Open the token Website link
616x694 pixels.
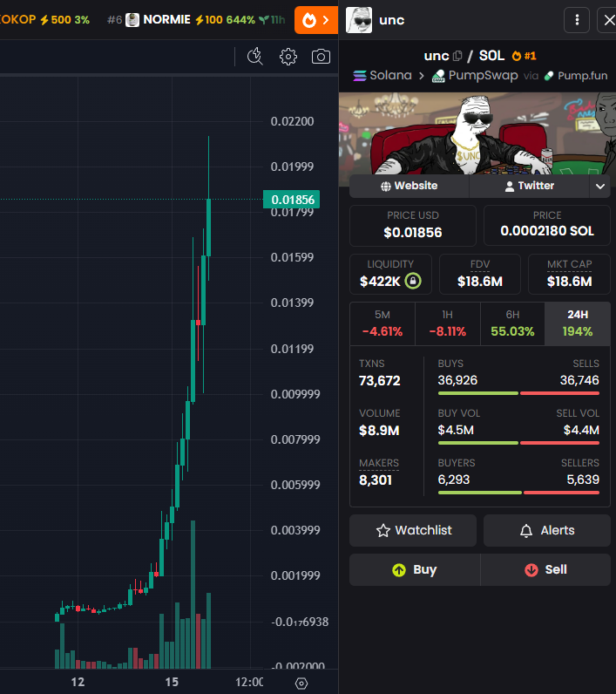pos(409,186)
